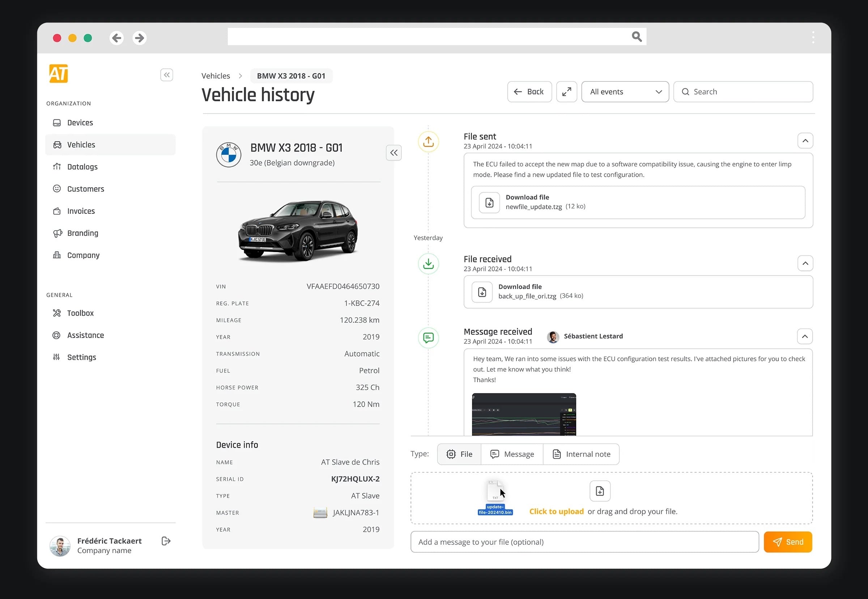This screenshot has width=868, height=599.
Task: Open the browser three-dot menu
Action: (813, 38)
